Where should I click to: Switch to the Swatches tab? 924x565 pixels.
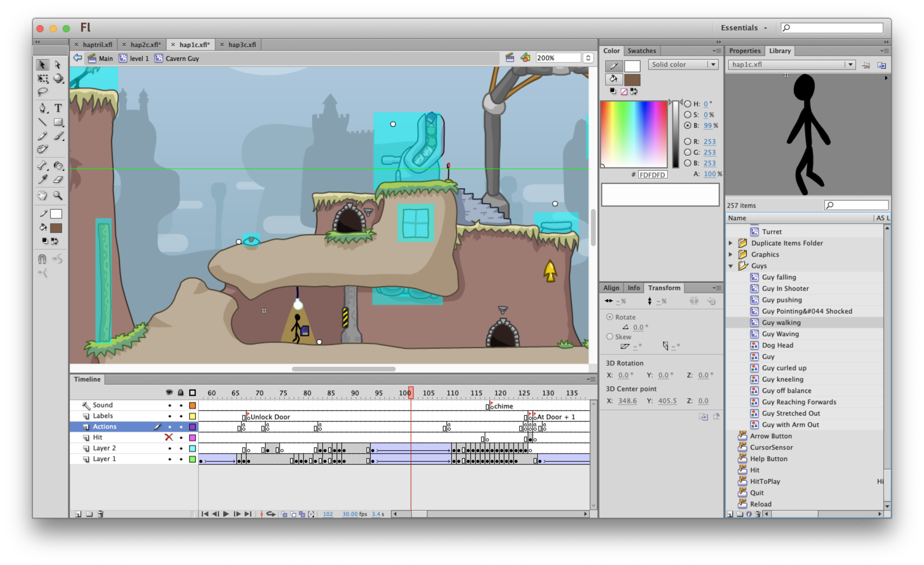[642, 51]
